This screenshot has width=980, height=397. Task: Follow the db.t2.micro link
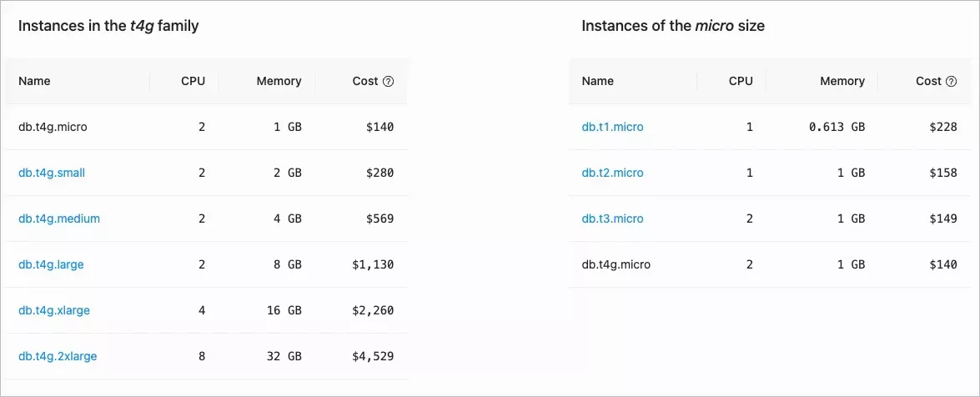pyautogui.click(x=612, y=173)
